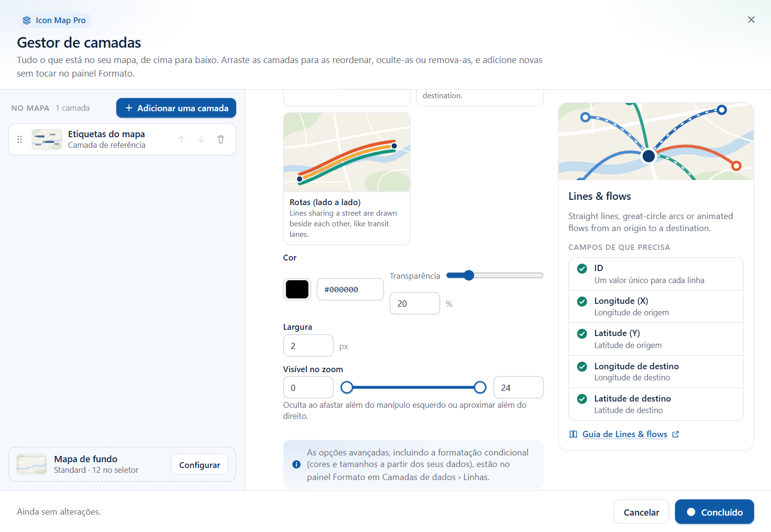Click the info icon in advanced options note
The height and width of the screenshot is (532, 771).
[x=296, y=465]
